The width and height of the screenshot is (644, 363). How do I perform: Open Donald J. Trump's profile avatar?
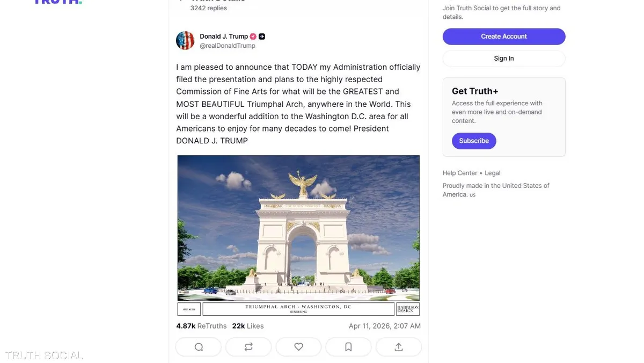point(185,41)
